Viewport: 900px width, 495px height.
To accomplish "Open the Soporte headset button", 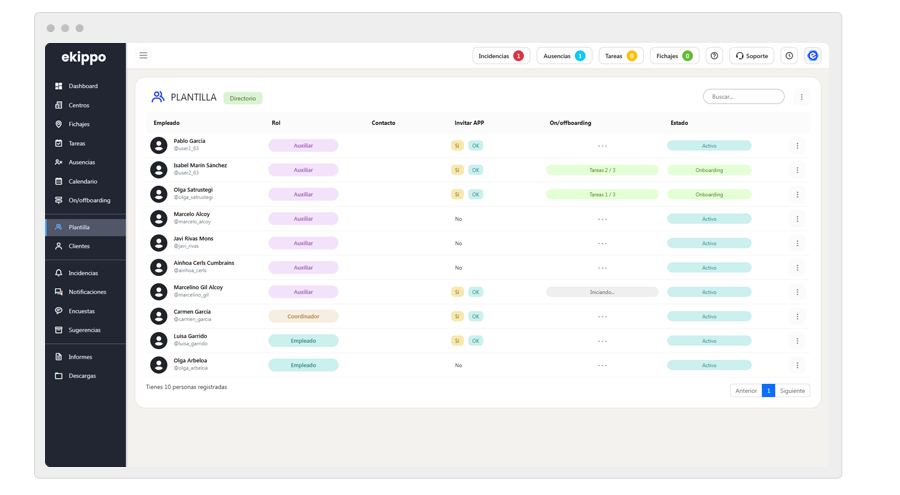I will [x=751, y=56].
